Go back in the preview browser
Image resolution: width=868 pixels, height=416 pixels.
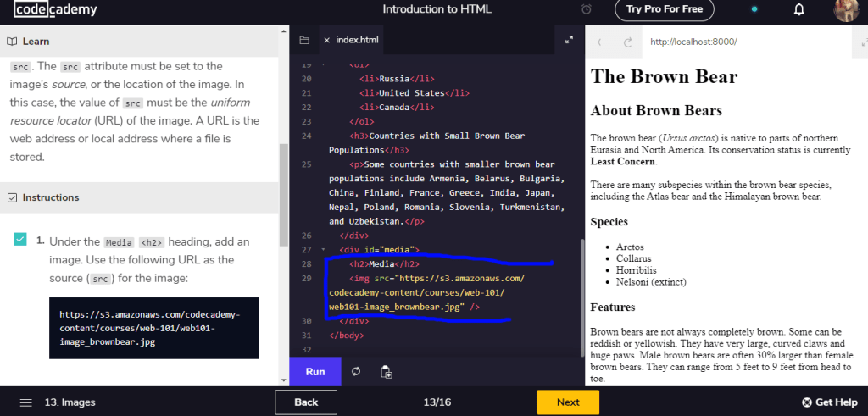(x=600, y=42)
